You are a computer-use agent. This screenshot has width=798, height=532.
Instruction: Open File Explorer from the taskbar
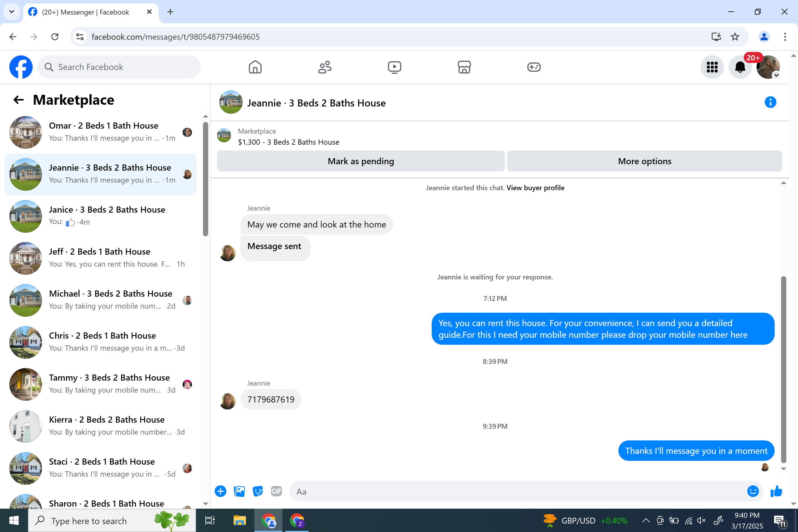[239, 520]
